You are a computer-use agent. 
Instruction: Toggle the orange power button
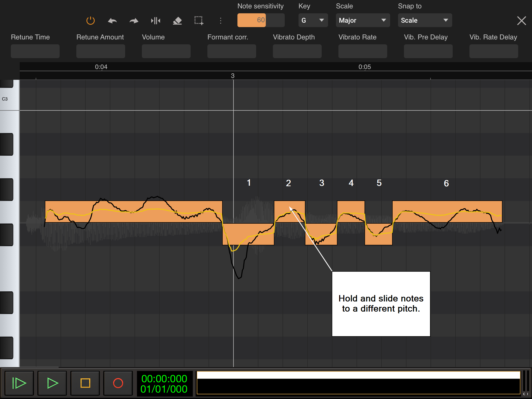click(x=90, y=21)
